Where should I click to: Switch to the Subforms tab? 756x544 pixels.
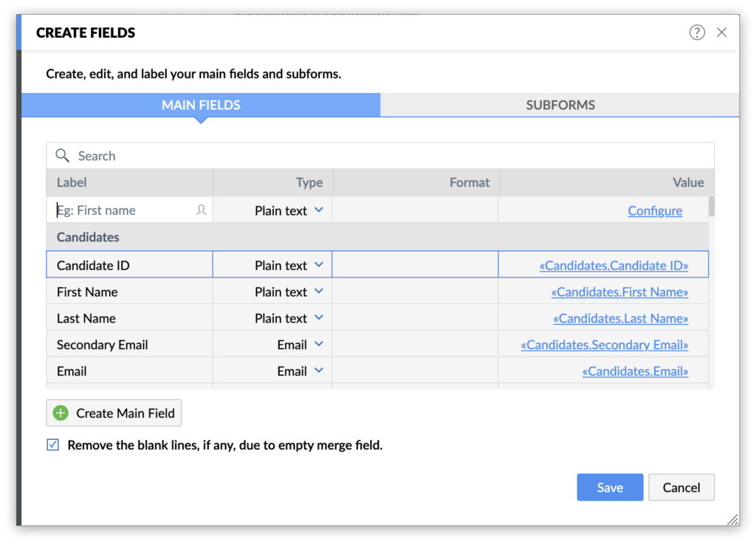click(x=560, y=105)
